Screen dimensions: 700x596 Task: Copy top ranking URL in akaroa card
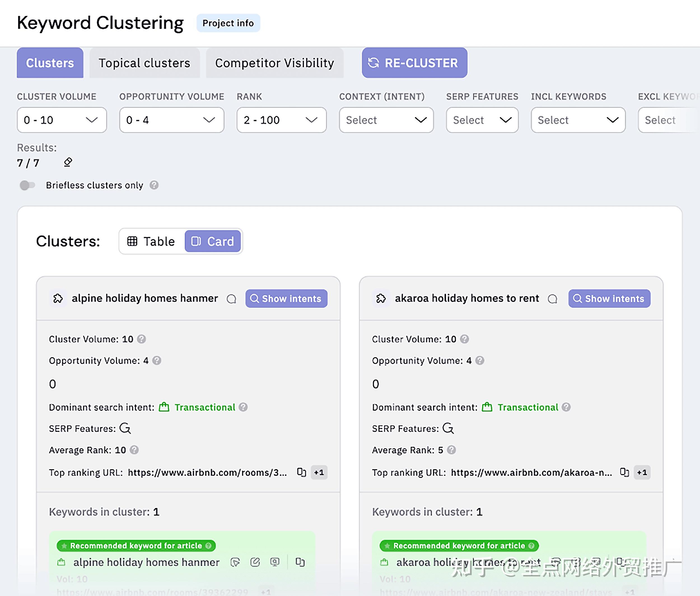(x=624, y=472)
